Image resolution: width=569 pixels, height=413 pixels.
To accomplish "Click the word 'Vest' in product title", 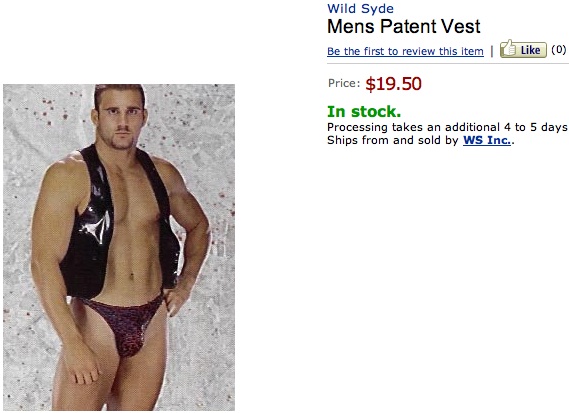I will pyautogui.click(x=460, y=26).
